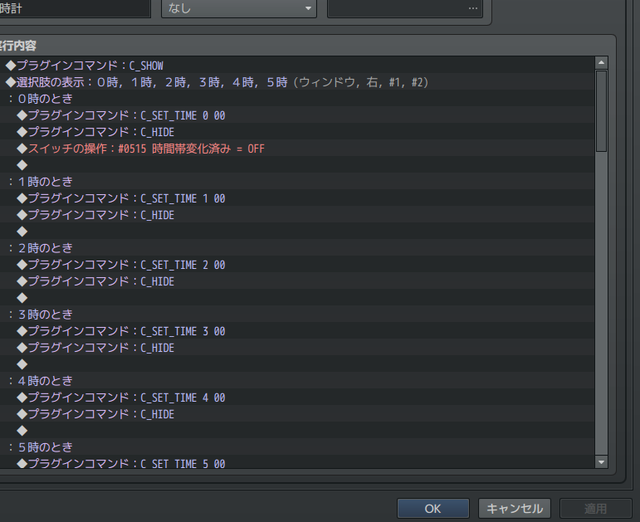Click the ellipsis input field next to なし
The height and width of the screenshot is (522, 640).
click(405, 8)
